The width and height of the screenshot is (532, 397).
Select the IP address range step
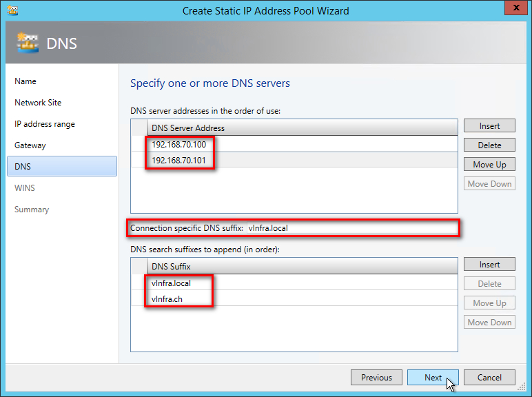45,124
